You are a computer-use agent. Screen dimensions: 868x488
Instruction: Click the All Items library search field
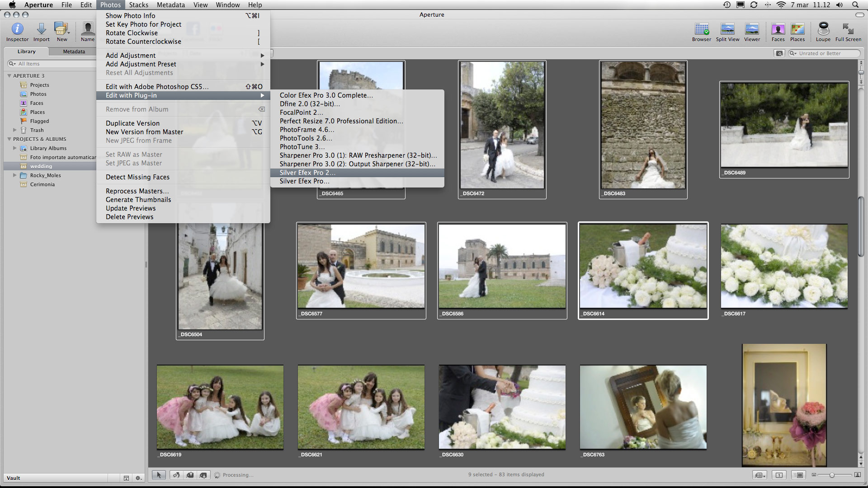[x=52, y=64]
